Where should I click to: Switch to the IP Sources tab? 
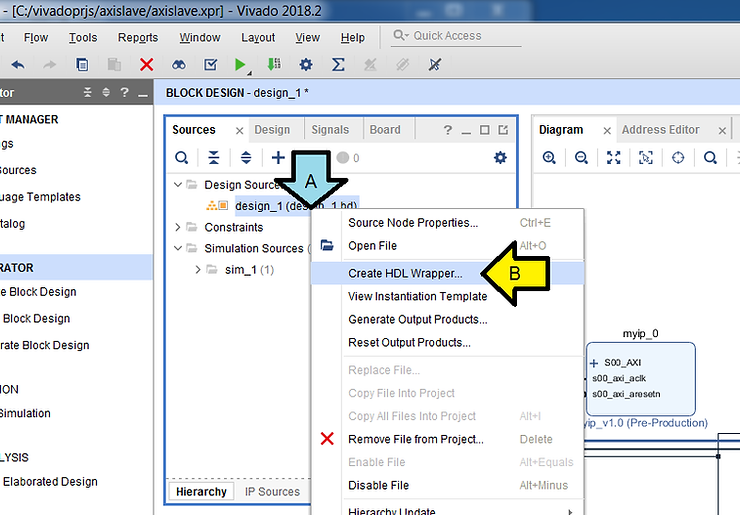tap(272, 492)
